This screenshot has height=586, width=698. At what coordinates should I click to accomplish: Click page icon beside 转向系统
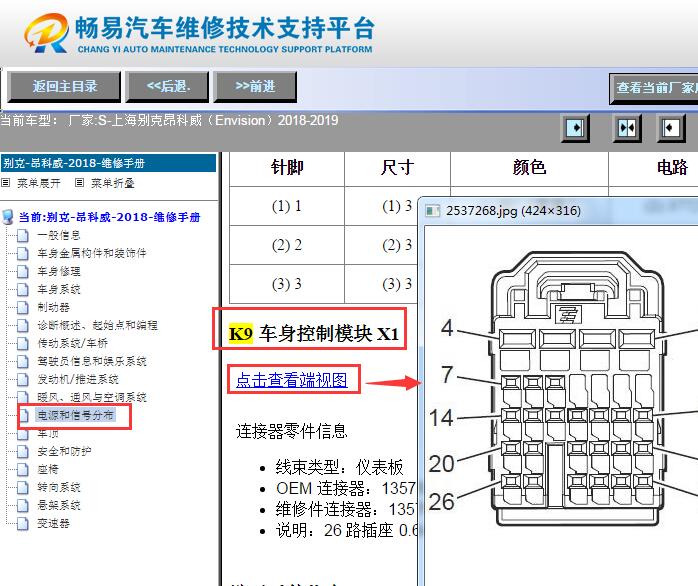click(23, 488)
